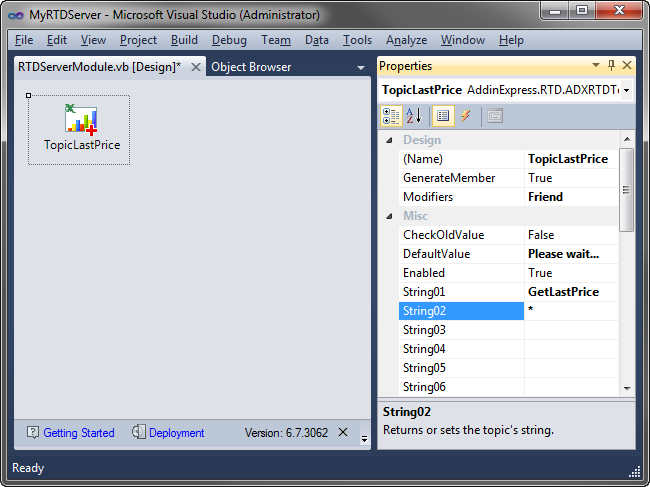The width and height of the screenshot is (650, 487).
Task: Edit the 'Please wait...' default value
Action: 571,254
